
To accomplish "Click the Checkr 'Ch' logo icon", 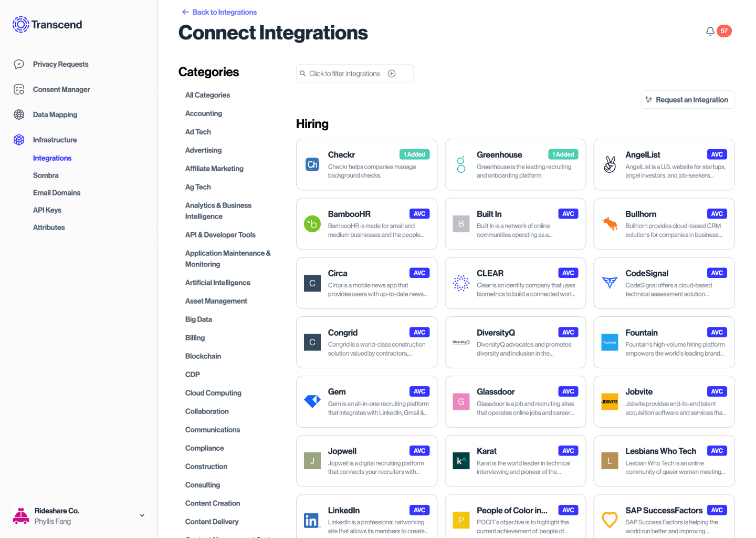I will pos(312,164).
